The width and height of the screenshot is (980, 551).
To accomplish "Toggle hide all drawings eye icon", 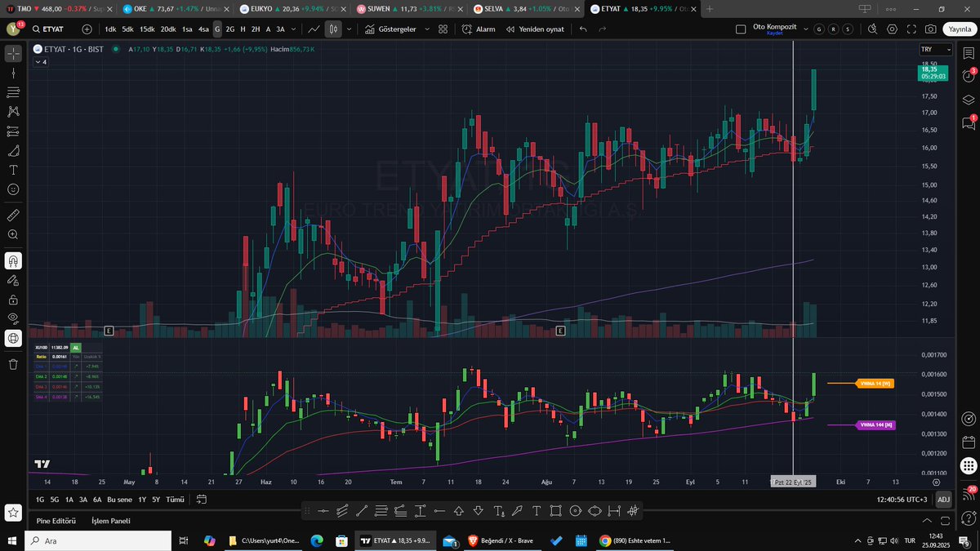I will [x=13, y=318].
